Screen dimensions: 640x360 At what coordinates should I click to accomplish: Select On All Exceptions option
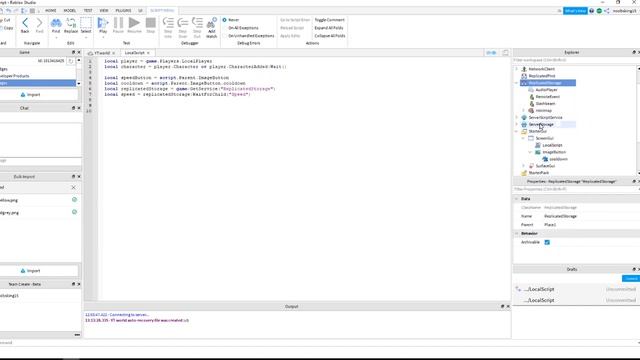point(240,28)
